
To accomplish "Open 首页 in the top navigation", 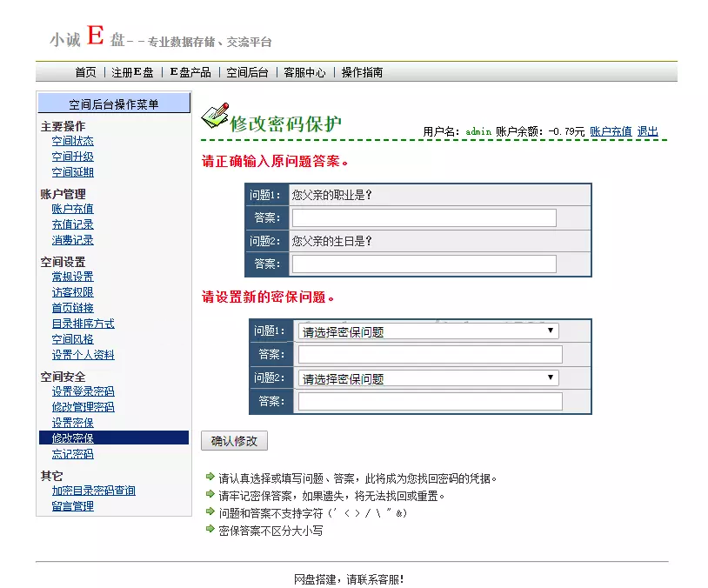I will coord(85,73).
